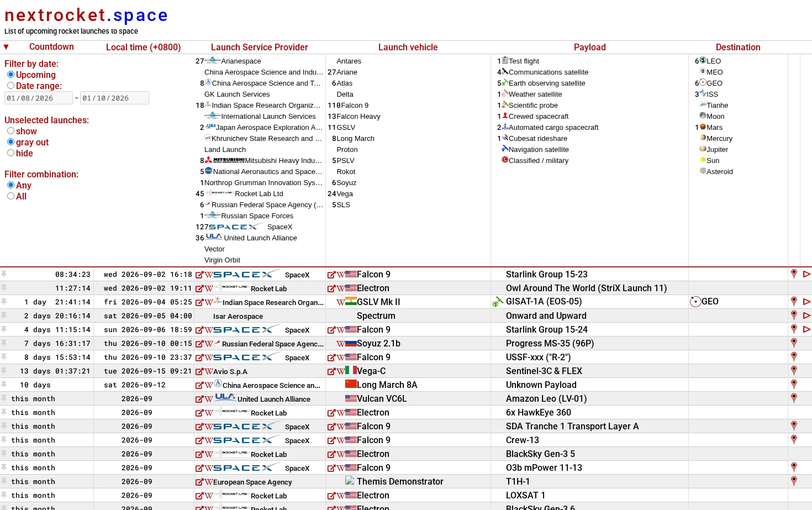The height and width of the screenshot is (510, 812).
Task: Play video stream for Starlink Group 15-24
Action: (807, 329)
